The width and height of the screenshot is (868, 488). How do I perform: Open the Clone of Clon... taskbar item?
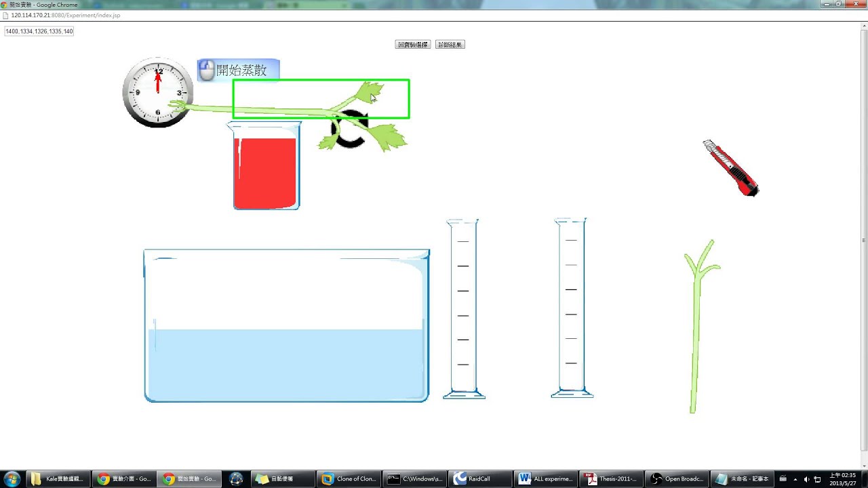pyautogui.click(x=349, y=479)
